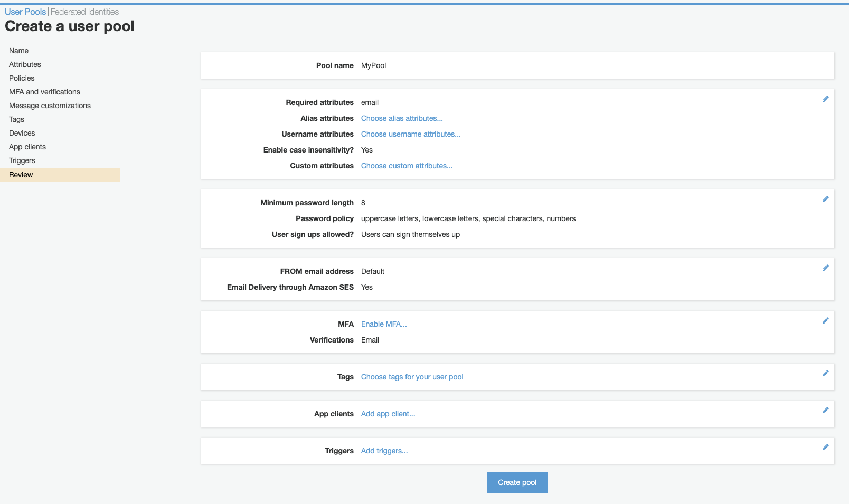The width and height of the screenshot is (849, 504).
Task: Open Choose username attributes link
Action: [410, 134]
